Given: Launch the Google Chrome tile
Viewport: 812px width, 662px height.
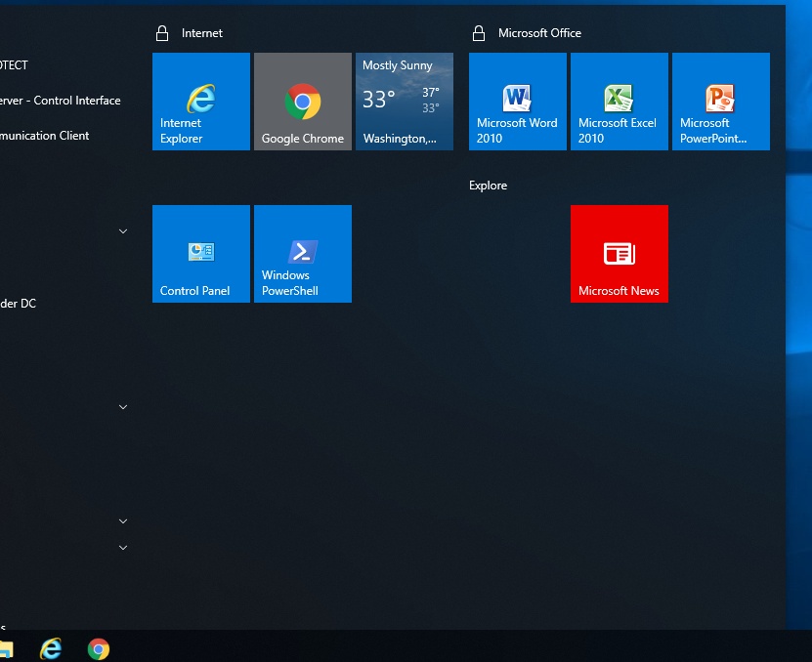Looking at the screenshot, I should coord(303,102).
